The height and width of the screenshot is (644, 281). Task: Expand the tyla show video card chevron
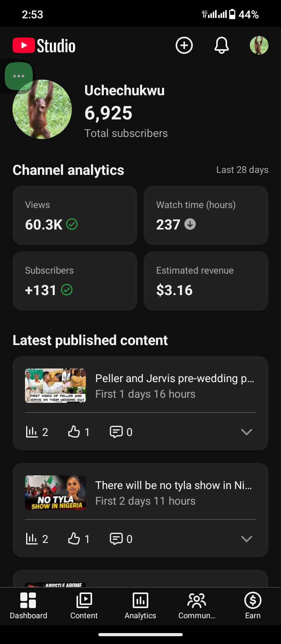(247, 539)
